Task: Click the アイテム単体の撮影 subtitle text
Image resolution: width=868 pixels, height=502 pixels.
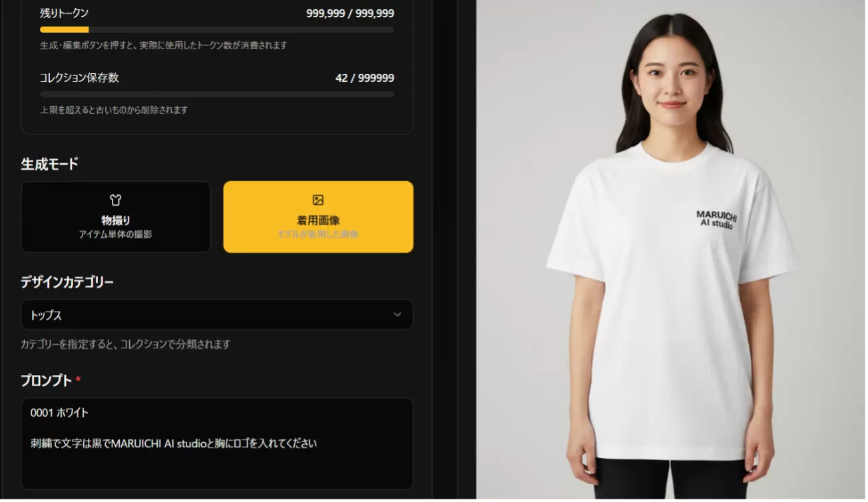Action: (116, 234)
